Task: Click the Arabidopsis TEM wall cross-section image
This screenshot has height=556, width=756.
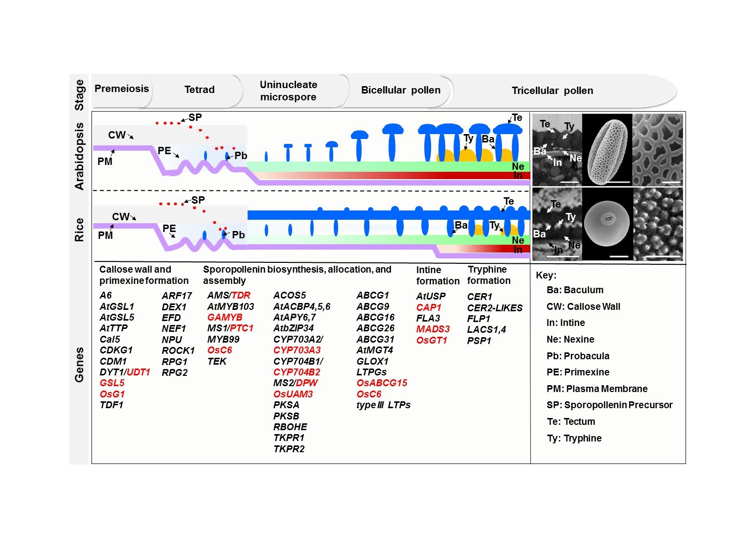Action: coord(557,150)
